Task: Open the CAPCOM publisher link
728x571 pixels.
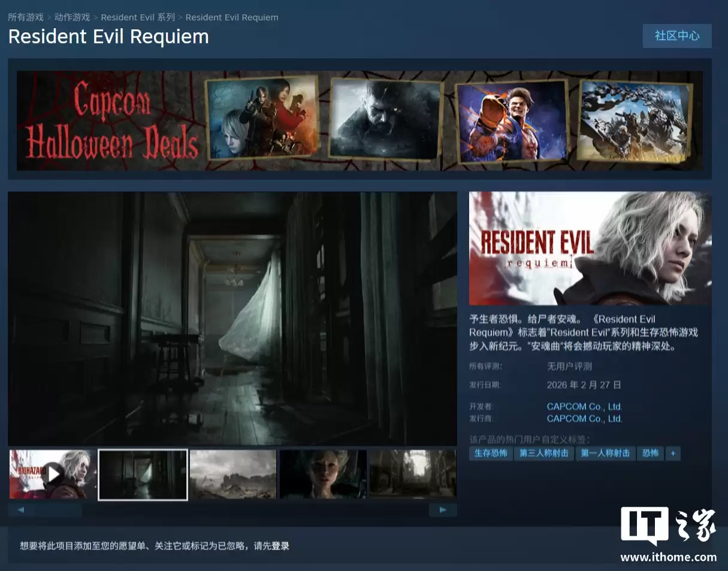Action: [584, 419]
